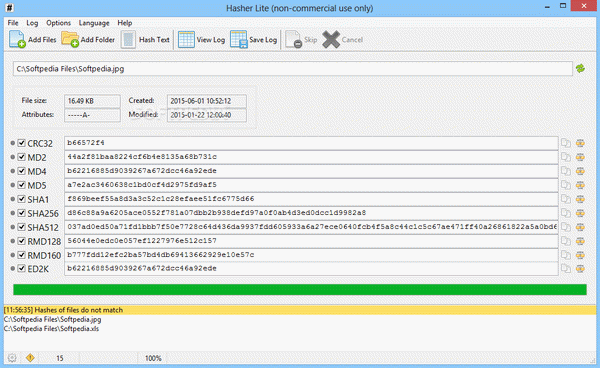The image size is (600, 368).
Task: Click the orange compare icon for MD2
Action: pos(580,157)
